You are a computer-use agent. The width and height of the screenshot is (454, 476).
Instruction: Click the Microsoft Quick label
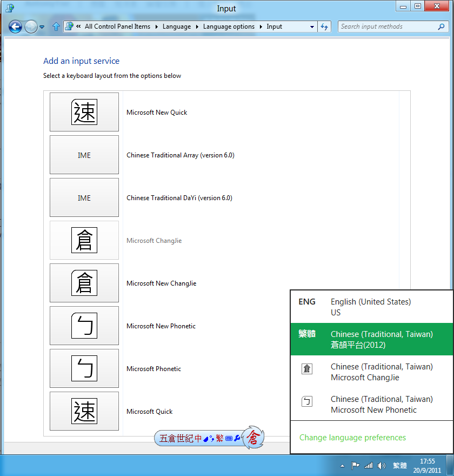[150, 412]
